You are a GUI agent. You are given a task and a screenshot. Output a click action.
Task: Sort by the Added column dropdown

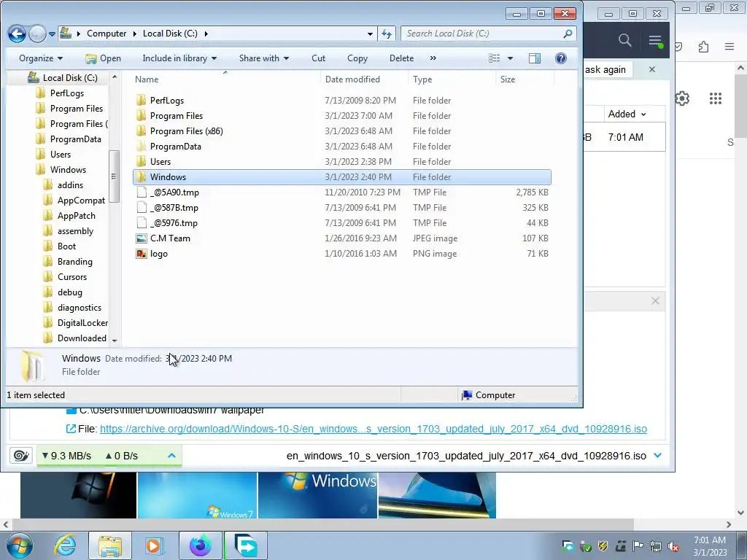[x=627, y=114]
